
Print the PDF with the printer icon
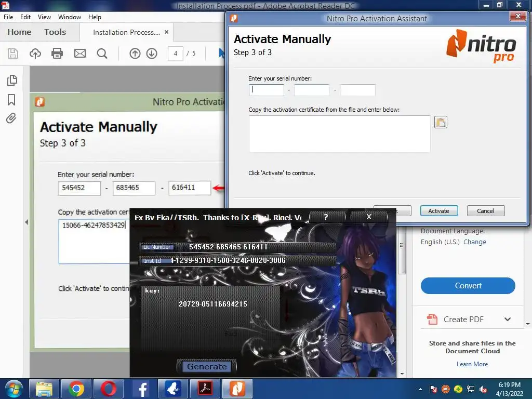[x=57, y=54]
